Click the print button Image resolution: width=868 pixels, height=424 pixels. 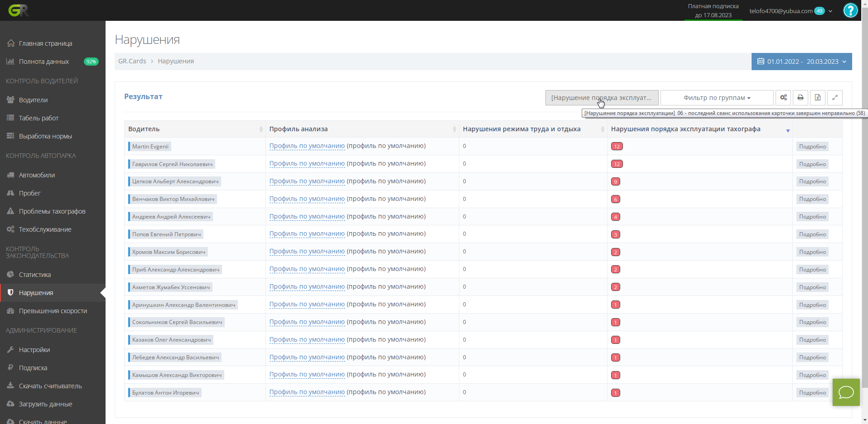pos(800,98)
